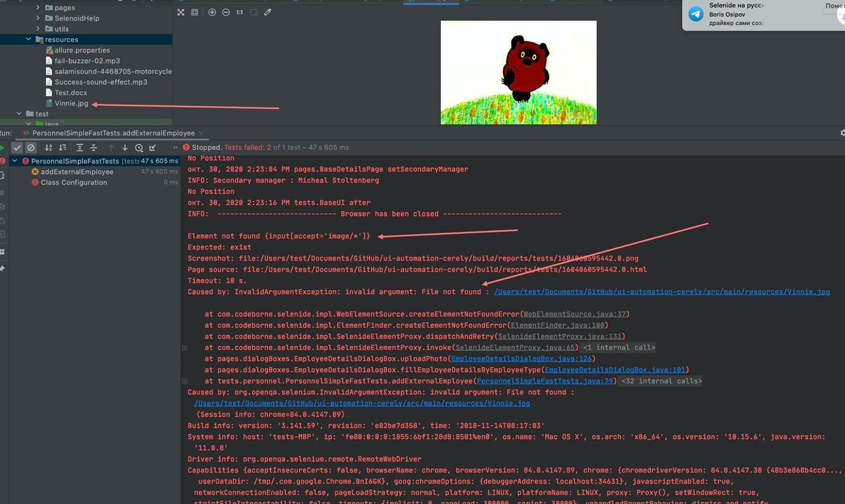Open WebElementSource.java:37 link
Screen dimensions: 845x504
[575, 314]
